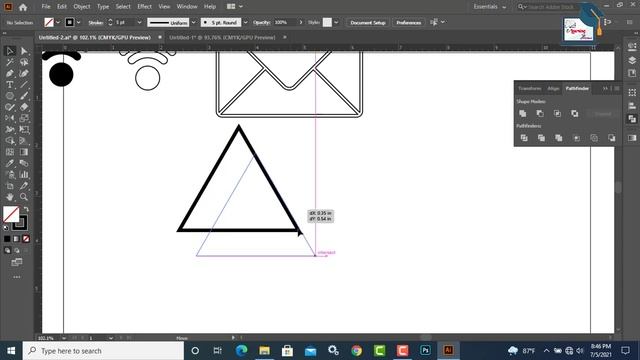Open the Essentials workspace switcher

click(x=489, y=7)
